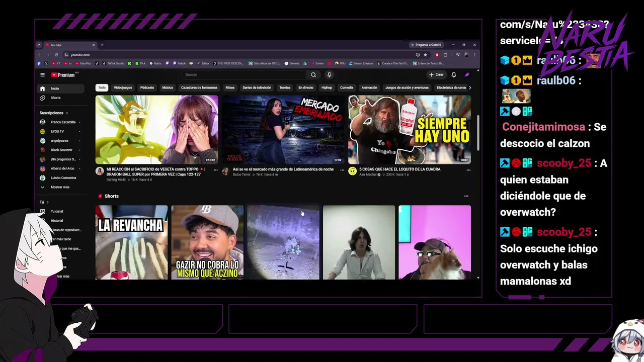Select the Todo filter chip
Viewport: 644px width, 362px height.
coord(102,87)
